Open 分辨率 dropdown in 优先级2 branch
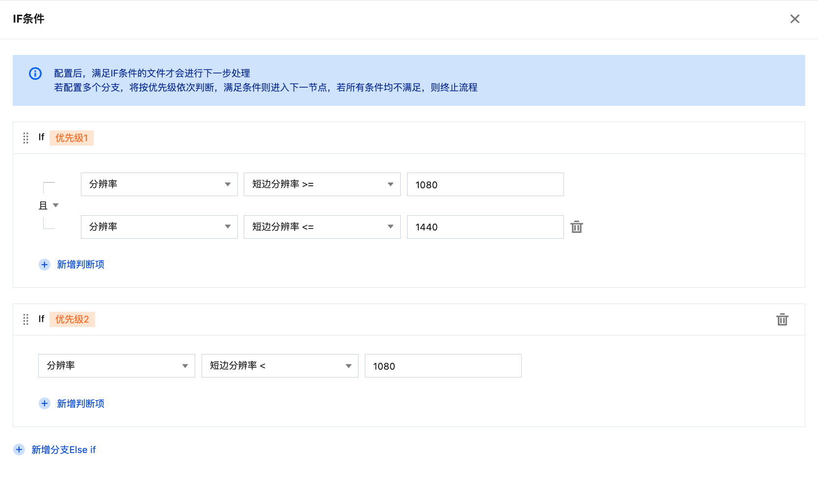Screen dimensions: 818x504 (117, 366)
